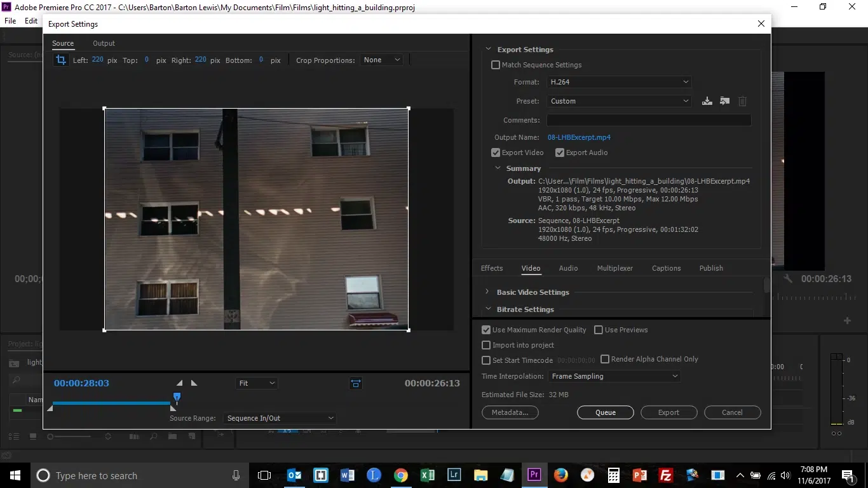Click the aspect ratio correction icon

click(355, 383)
